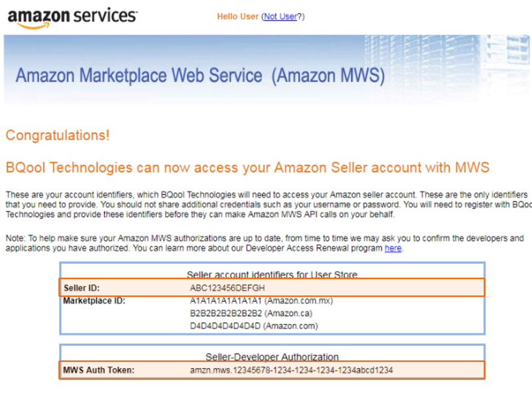Click the Amazon Marketplace Web Service banner title
This screenshot has height=394, width=532.
click(x=200, y=75)
